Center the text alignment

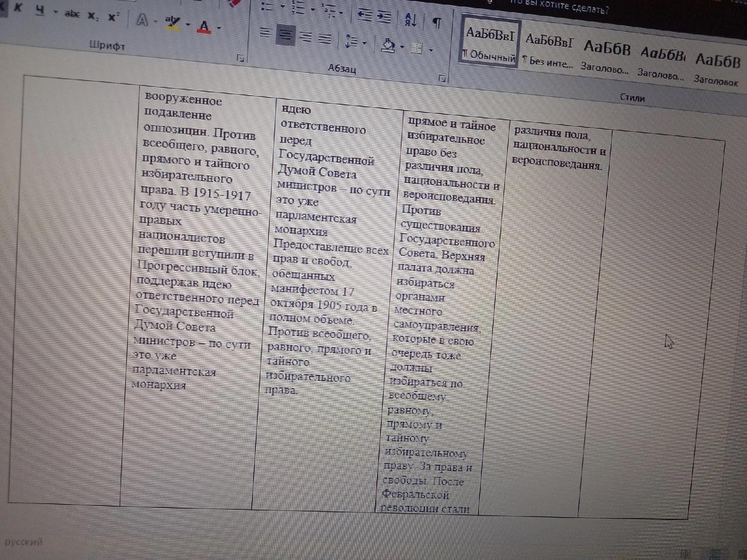click(x=285, y=35)
